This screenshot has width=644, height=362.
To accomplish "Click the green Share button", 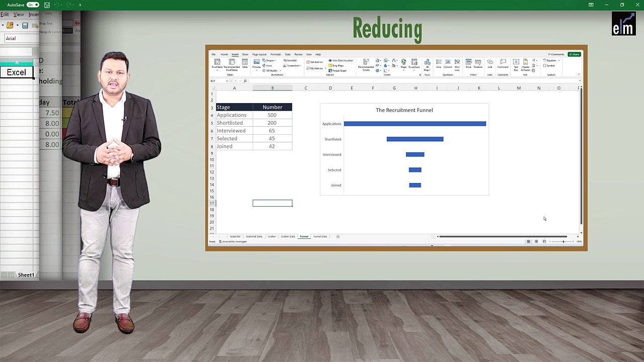I will [x=574, y=54].
